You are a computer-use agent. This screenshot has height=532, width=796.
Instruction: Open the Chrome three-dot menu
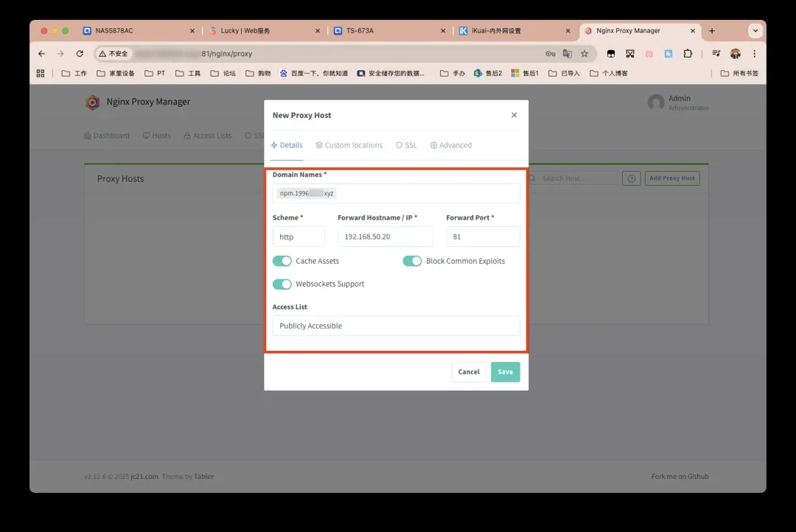(754, 54)
